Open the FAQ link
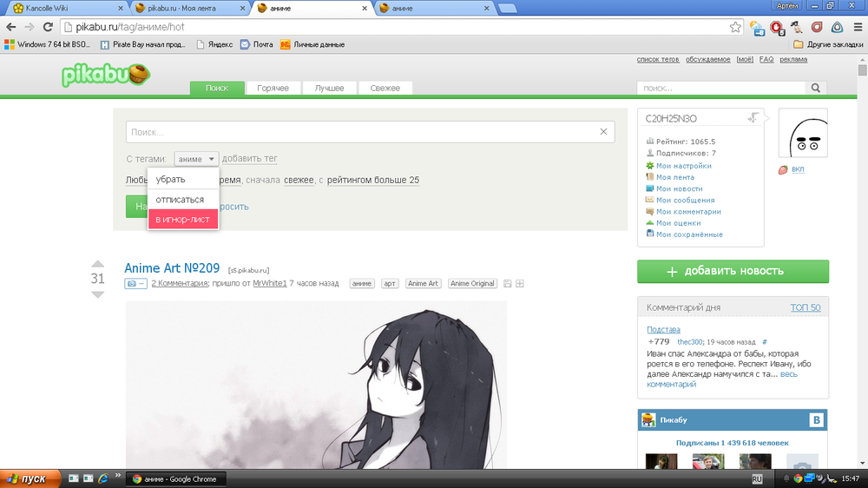This screenshot has width=868, height=488. pos(766,59)
